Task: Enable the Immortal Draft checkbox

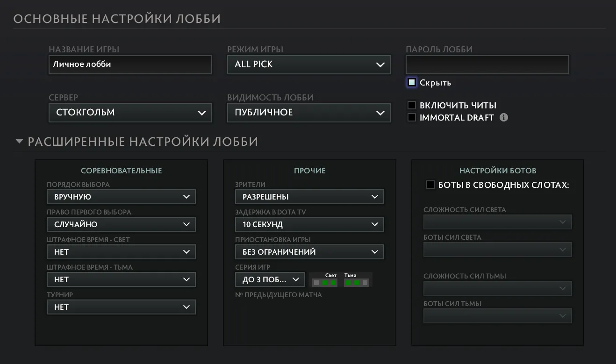Action: pos(411,118)
